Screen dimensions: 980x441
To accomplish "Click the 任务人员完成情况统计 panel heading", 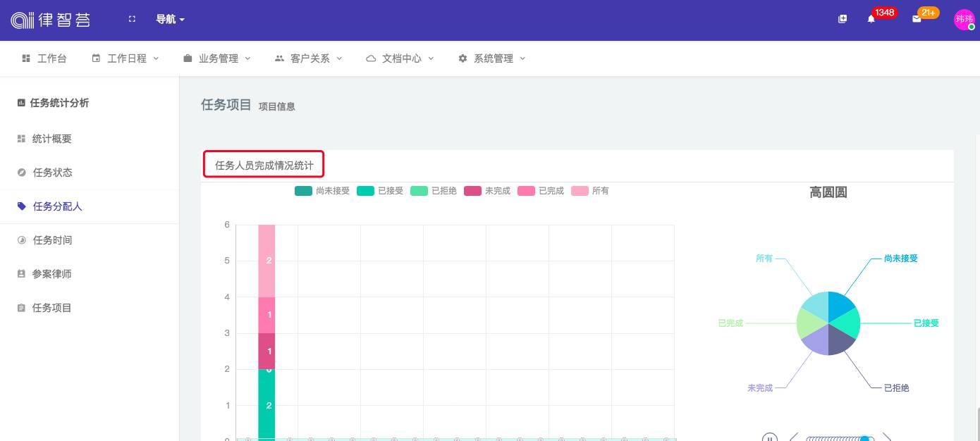I will pos(264,166).
